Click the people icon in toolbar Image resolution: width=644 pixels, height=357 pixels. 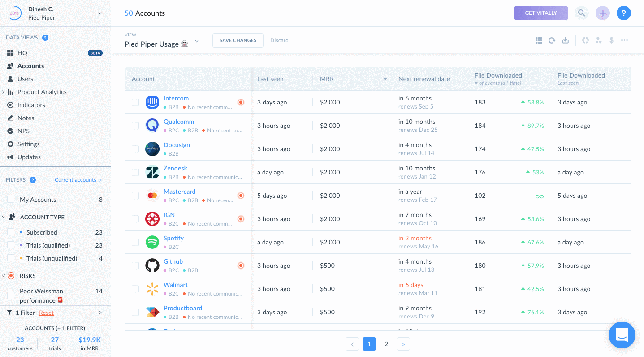click(598, 40)
